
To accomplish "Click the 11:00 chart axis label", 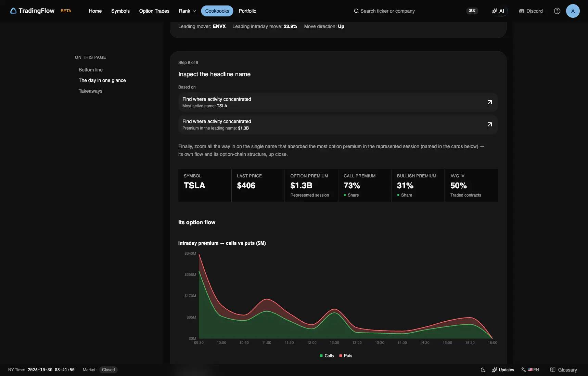I will 267,343.
